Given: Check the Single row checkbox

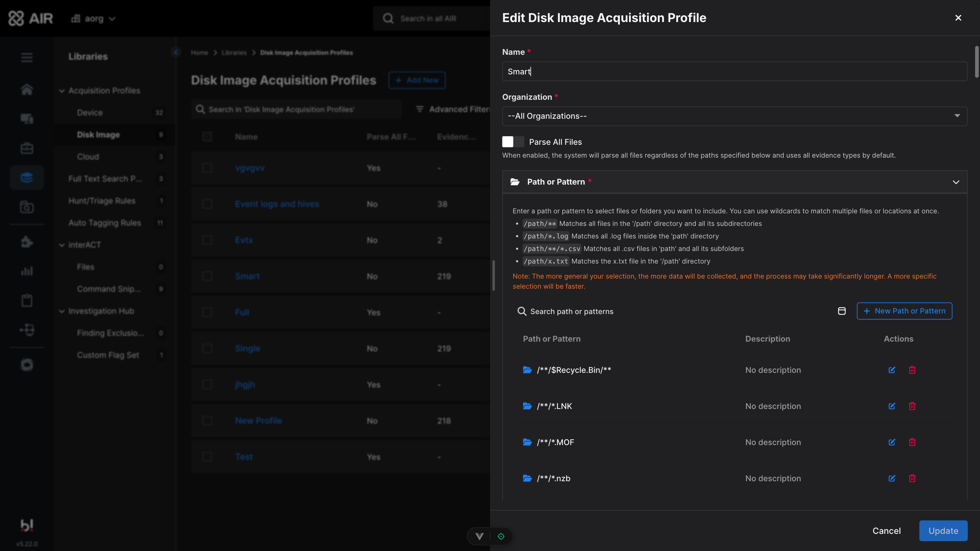Looking at the screenshot, I should [207, 348].
